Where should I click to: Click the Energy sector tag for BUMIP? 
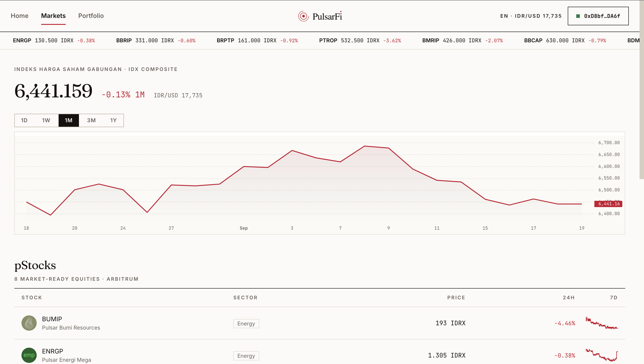tap(246, 323)
